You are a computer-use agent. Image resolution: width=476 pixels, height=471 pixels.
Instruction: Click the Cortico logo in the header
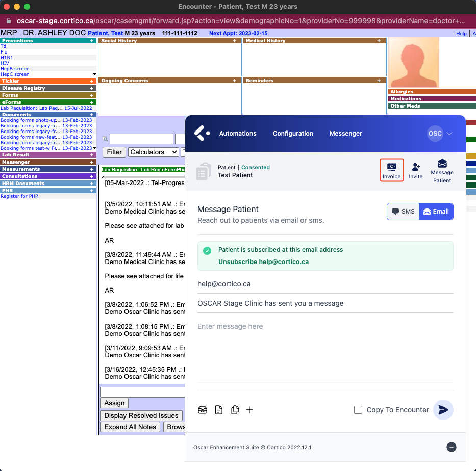(201, 134)
